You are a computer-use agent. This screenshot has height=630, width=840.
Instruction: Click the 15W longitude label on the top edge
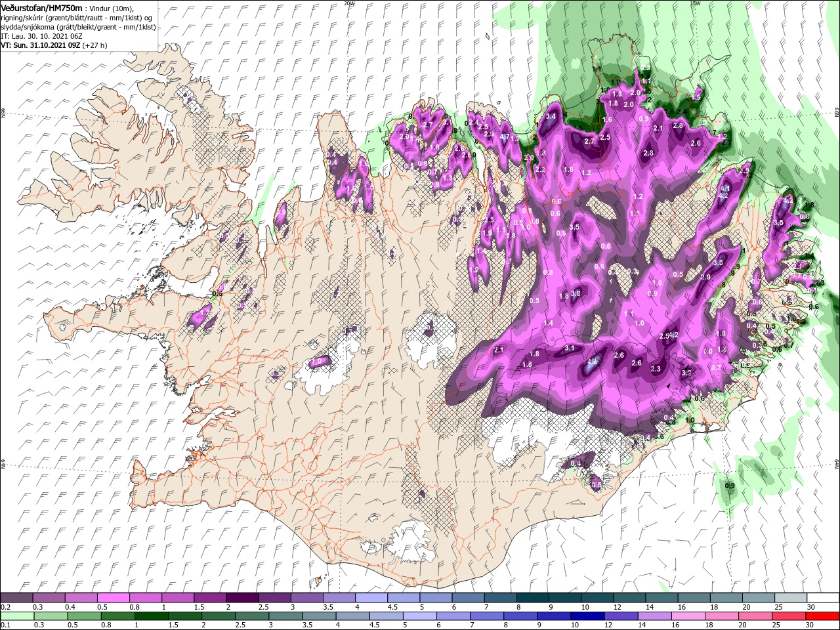click(x=696, y=3)
